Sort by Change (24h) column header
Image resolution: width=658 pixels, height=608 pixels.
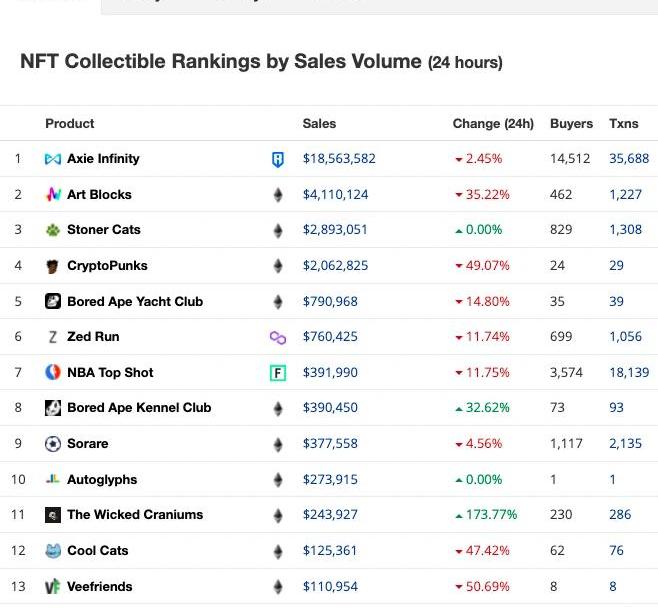[x=493, y=124]
